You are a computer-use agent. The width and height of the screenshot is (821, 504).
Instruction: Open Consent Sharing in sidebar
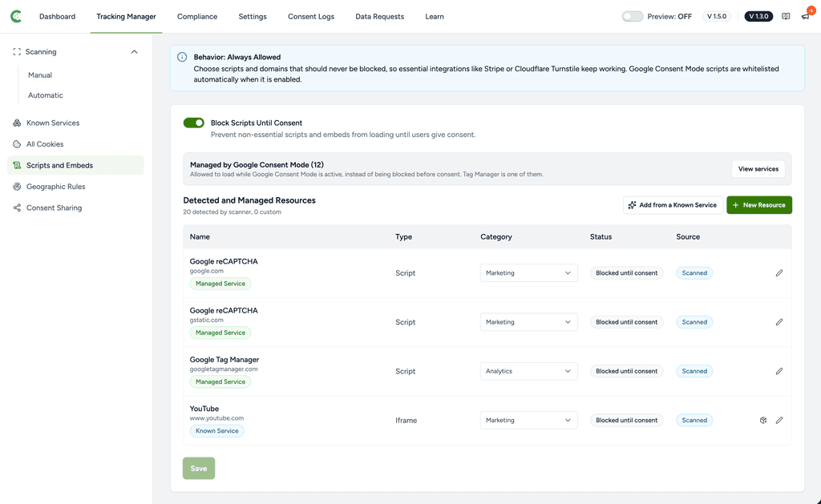pos(75,208)
